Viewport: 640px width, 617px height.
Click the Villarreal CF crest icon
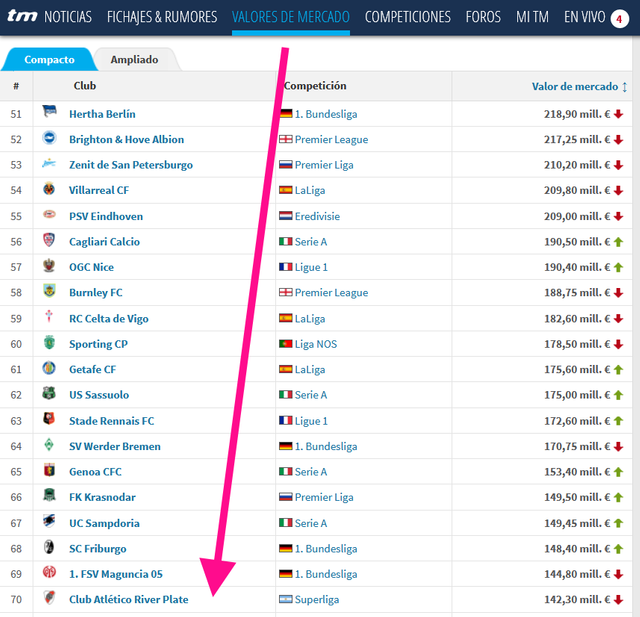49,189
